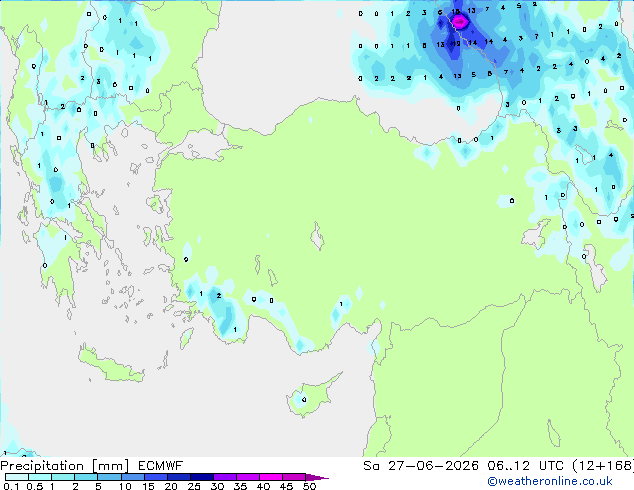Click the legend label '25'
This screenshot has height=490, width=634.
click(194, 486)
